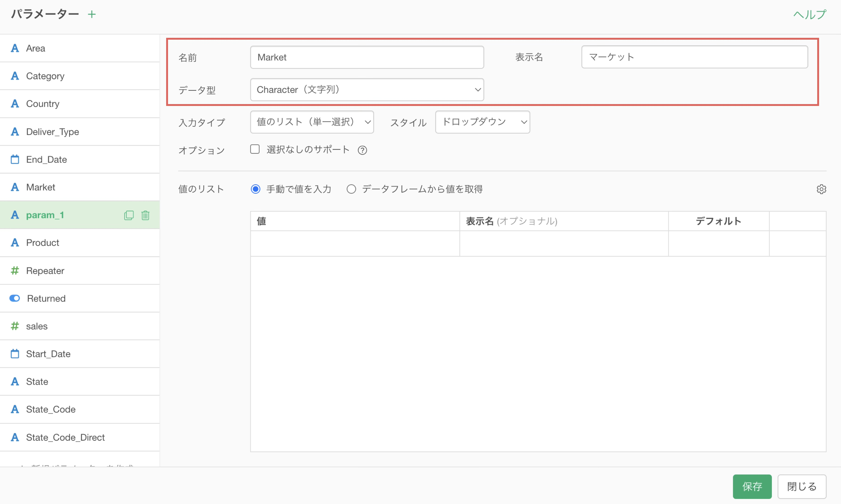Enable the 選択なしのサポート checkbox

coord(255,149)
